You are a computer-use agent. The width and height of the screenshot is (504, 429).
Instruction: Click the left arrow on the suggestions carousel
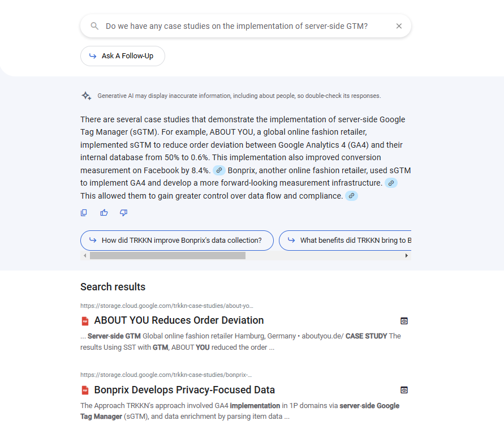tap(84, 255)
